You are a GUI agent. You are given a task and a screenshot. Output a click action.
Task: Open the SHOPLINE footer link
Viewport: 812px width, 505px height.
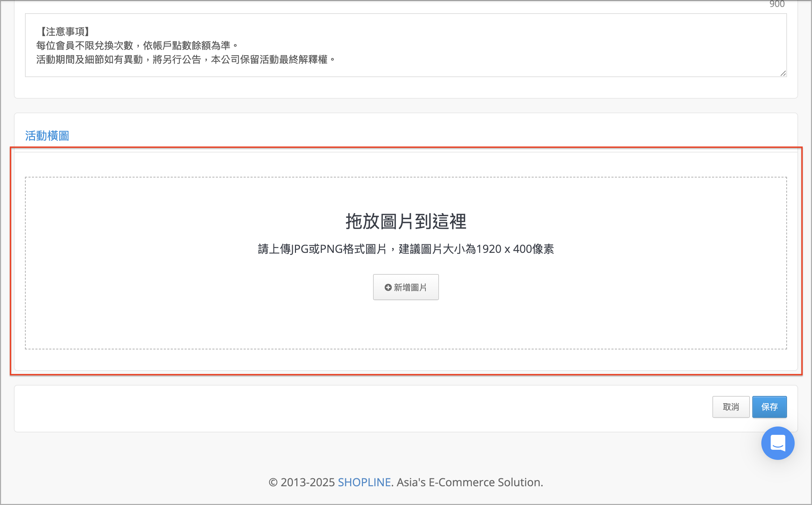[x=364, y=482]
